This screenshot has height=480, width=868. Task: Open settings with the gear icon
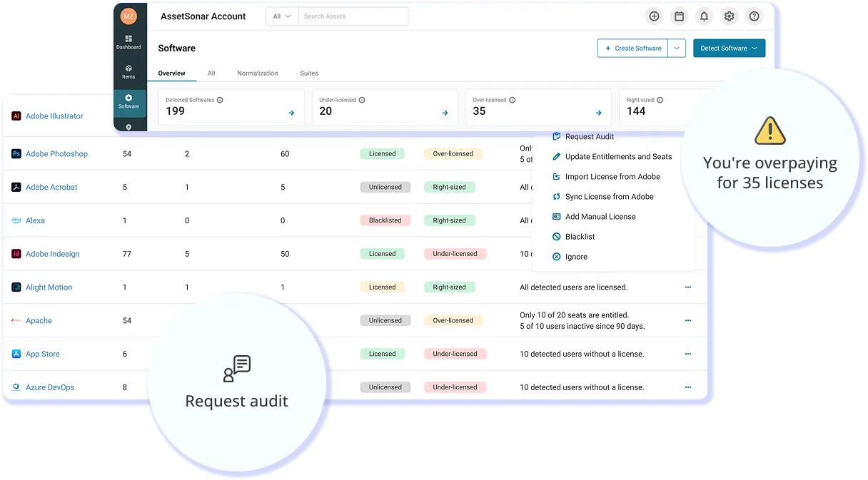click(x=729, y=16)
